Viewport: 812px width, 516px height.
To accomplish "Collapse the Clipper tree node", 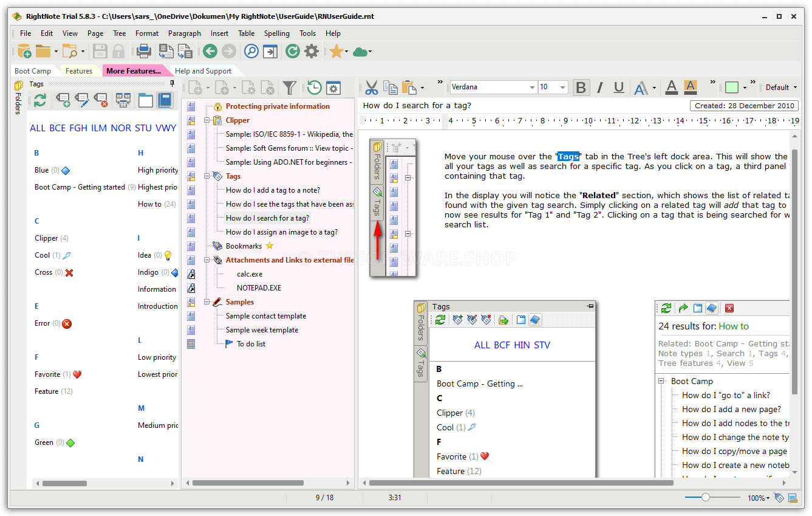I will tap(207, 120).
